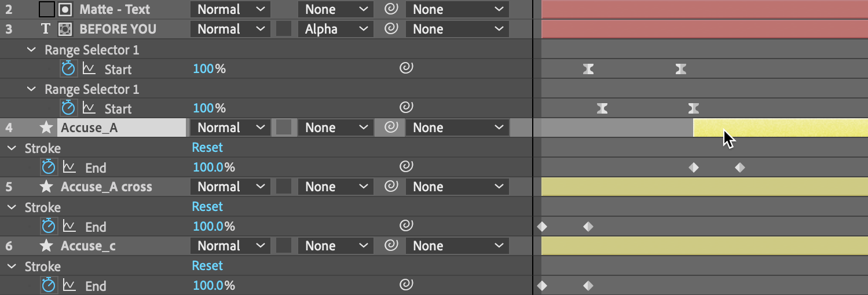Toggle stopwatch for Accuse_A End property
868x295 pixels.
point(49,167)
